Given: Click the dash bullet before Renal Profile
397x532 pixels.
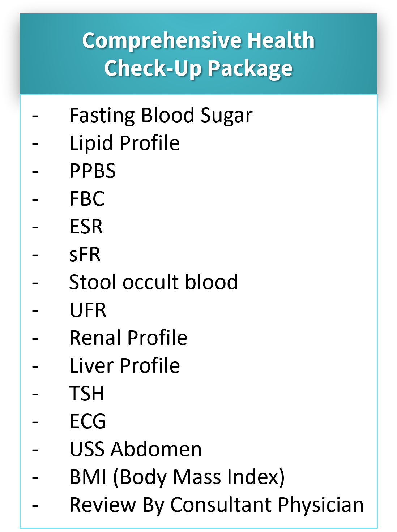Looking at the screenshot, I should tap(35, 339).
